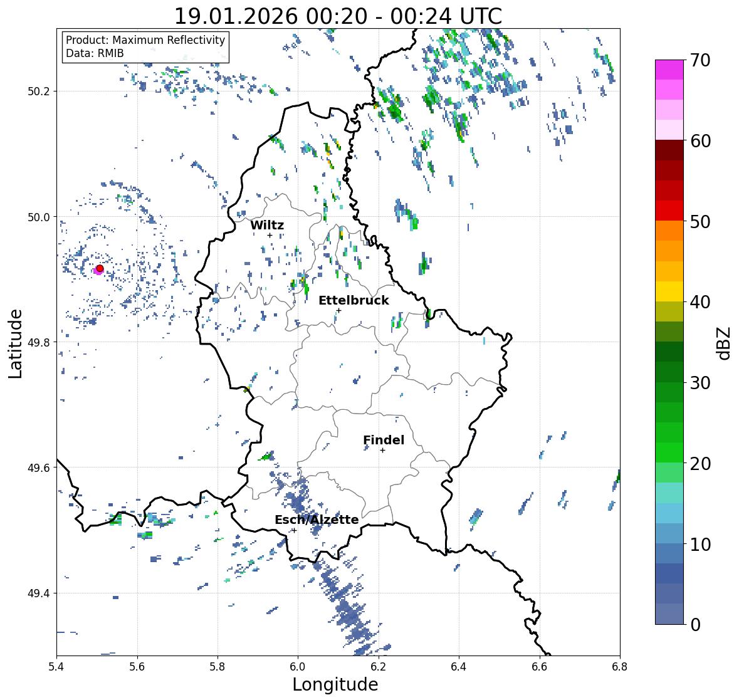Click the cross marker under Esch/Alzette
The image size is (739, 700).
point(294,530)
